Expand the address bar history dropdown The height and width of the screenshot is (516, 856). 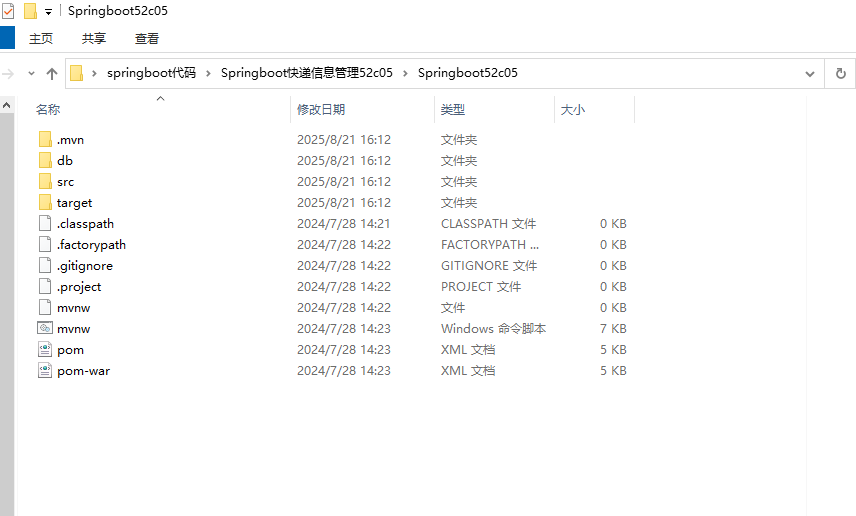[810, 74]
